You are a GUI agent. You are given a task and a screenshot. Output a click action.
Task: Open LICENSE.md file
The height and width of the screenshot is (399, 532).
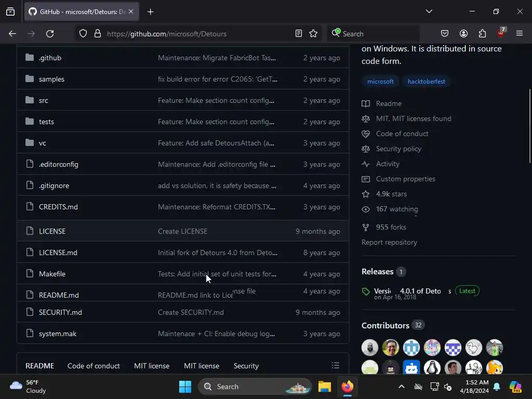coord(58,252)
